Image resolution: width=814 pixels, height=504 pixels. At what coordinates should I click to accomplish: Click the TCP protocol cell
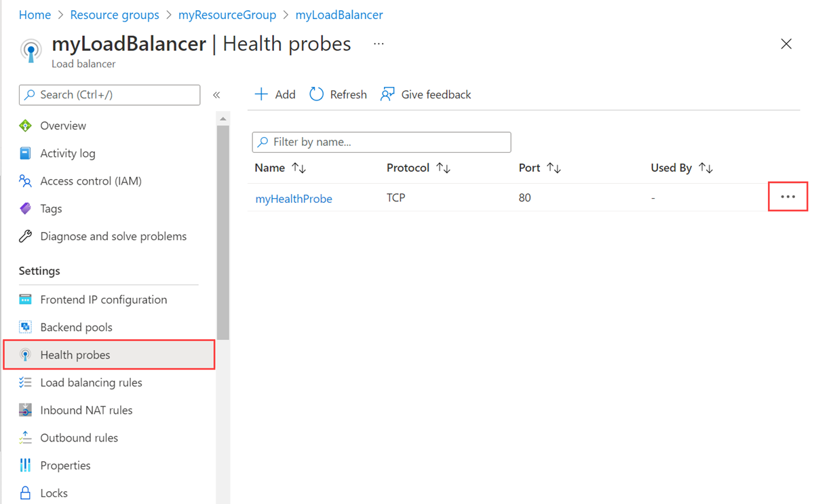(x=396, y=198)
